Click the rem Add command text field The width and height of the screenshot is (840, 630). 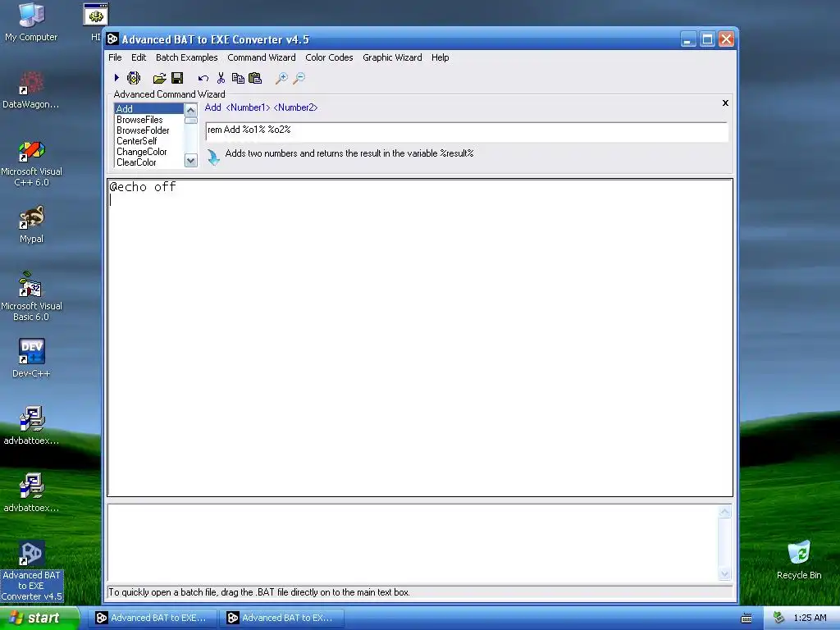(467, 130)
